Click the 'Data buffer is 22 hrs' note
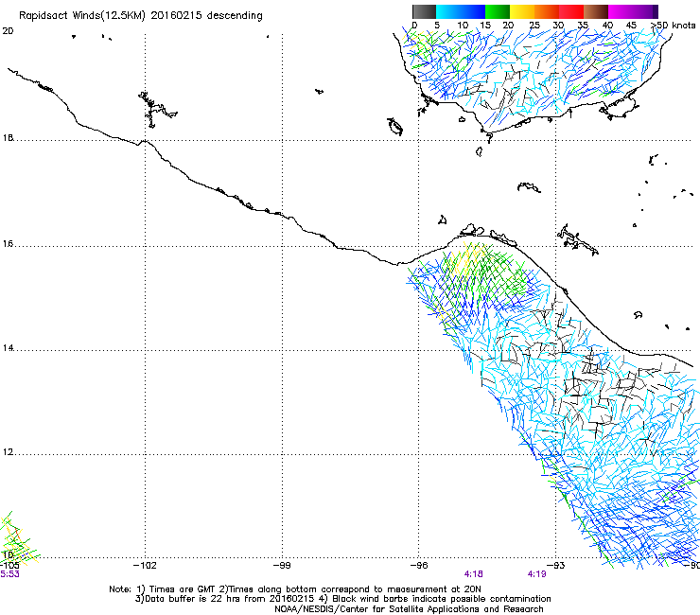 click(x=342, y=599)
